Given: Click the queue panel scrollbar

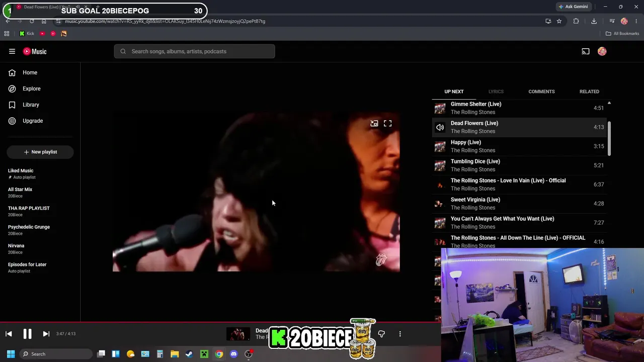Looking at the screenshot, I should coord(609,138).
